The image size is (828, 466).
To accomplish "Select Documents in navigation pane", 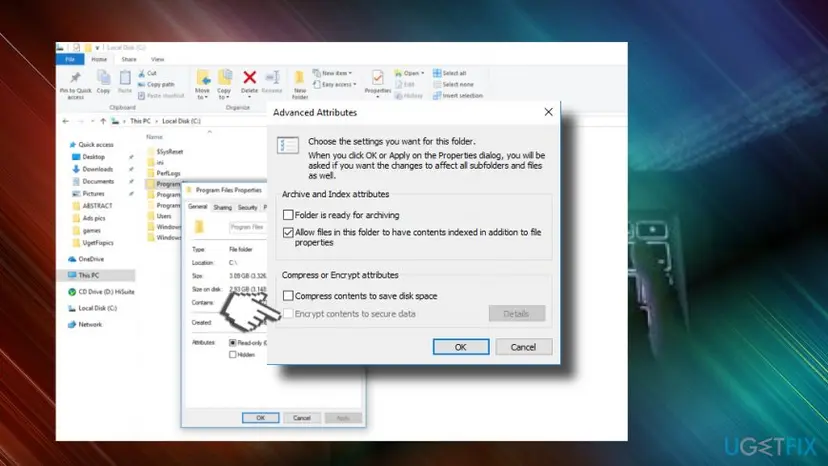I will [98, 181].
